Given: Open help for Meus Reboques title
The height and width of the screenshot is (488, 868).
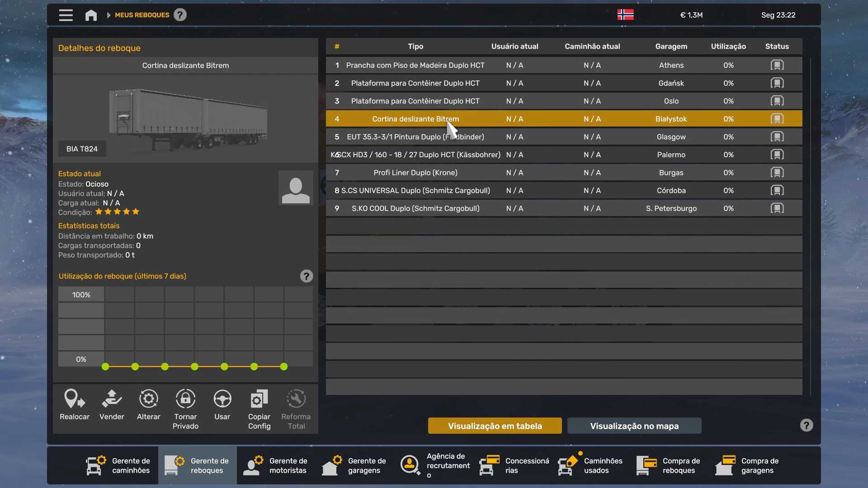Looking at the screenshot, I should (x=180, y=15).
